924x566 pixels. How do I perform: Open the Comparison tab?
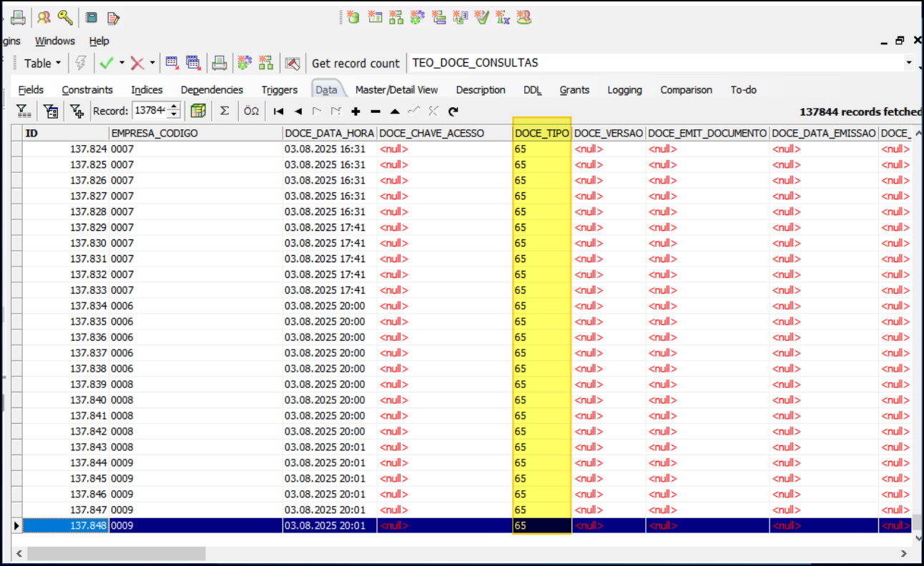click(687, 89)
